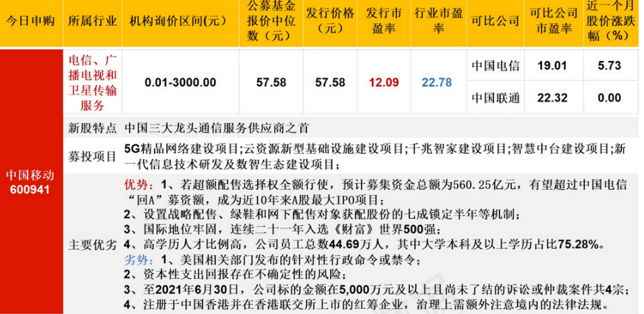The height and width of the screenshot is (314, 644).
Task: Click the 新股特点 row label
Action: coord(92,128)
